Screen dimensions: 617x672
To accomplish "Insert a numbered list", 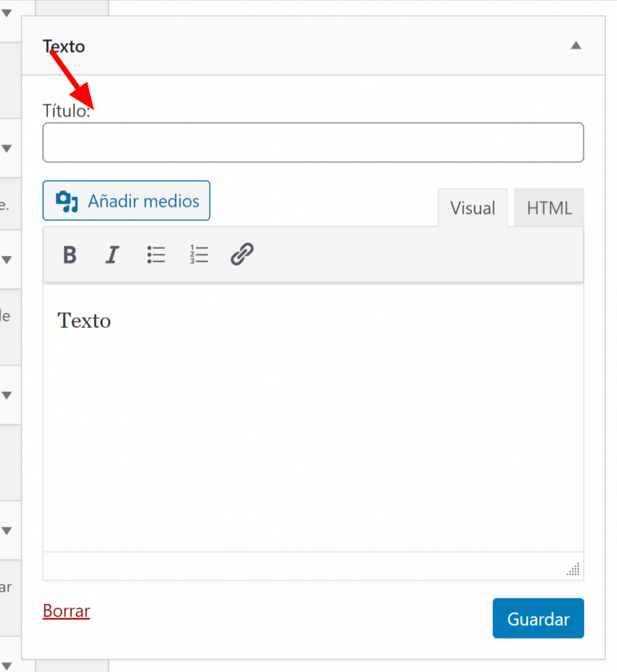I will 199,254.
